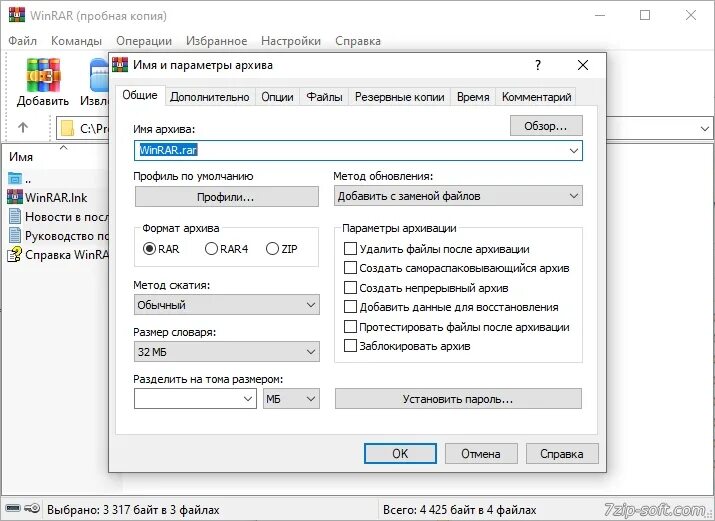Open Команды menu
This screenshot has width=715, height=521.
coord(76,41)
